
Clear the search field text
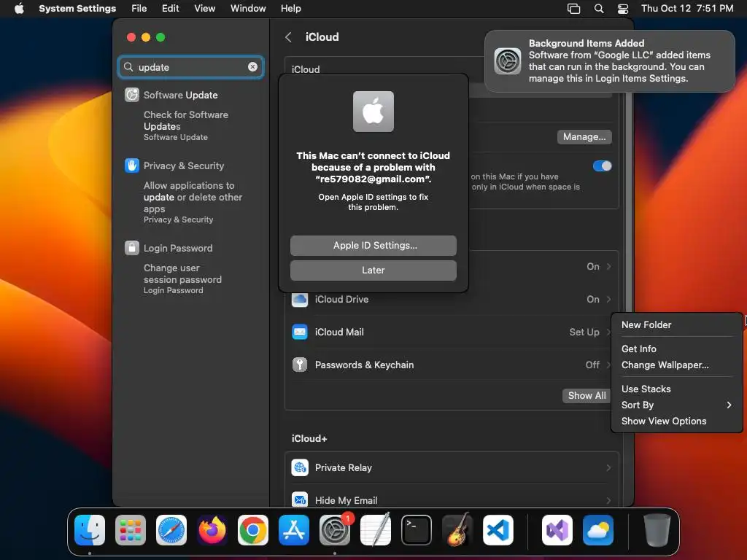(252, 67)
